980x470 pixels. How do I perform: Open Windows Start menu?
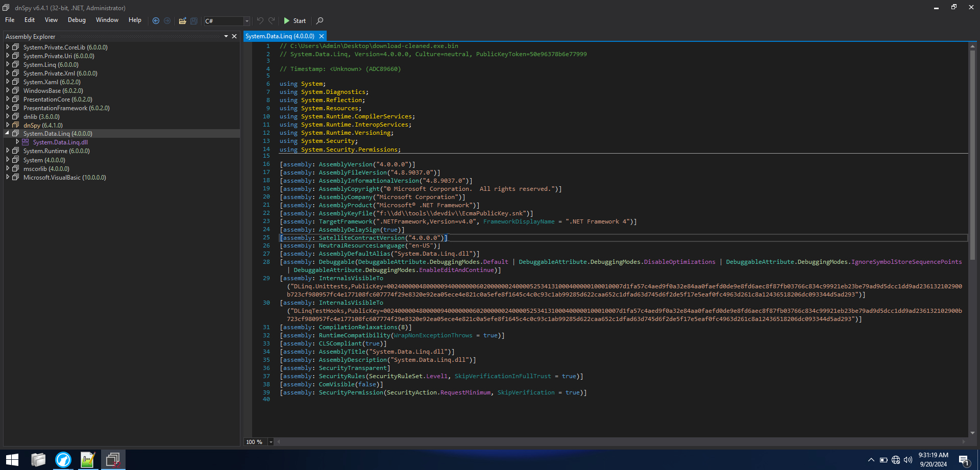[x=12, y=460]
